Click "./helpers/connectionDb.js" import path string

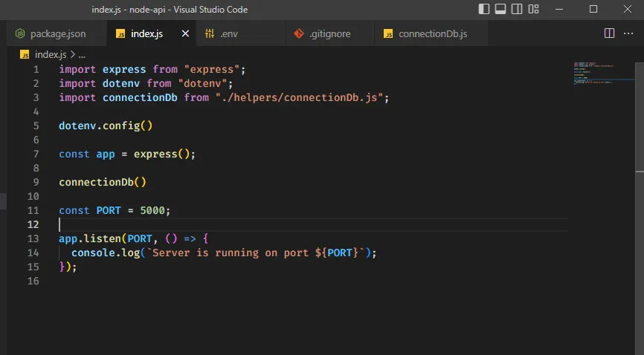tap(299, 98)
